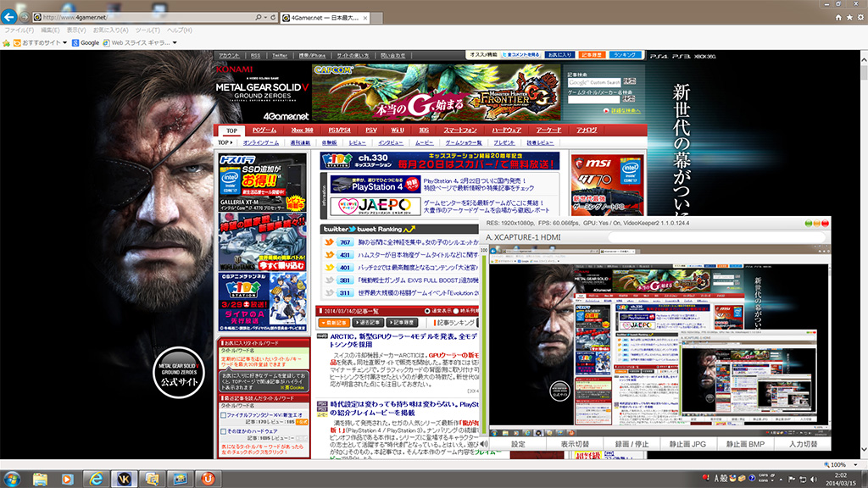The height and width of the screenshot is (488, 868).
Task: Click the refresh icon in address bar
Action: 273,17
